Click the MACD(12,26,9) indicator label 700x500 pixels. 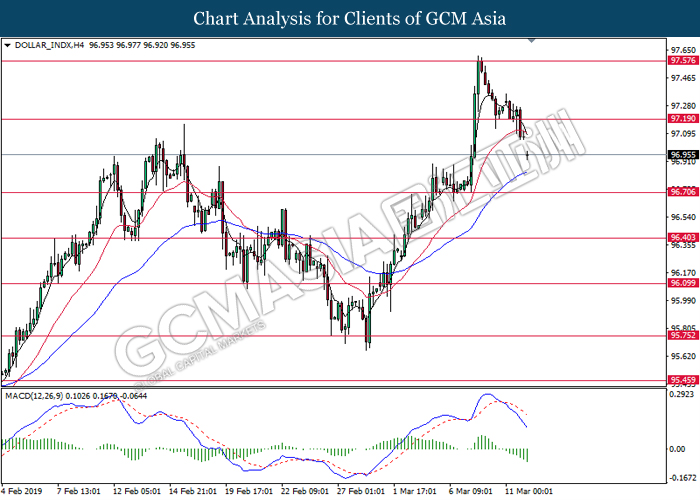pos(34,396)
